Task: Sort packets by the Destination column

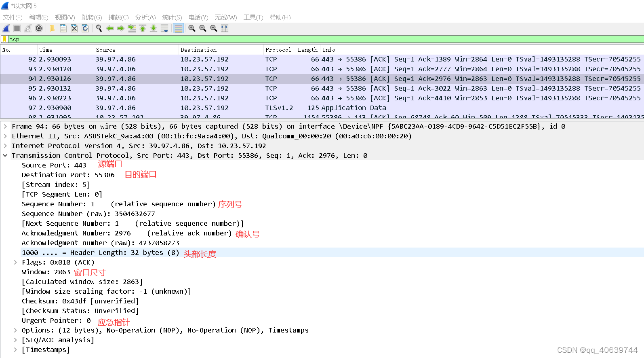Action: (221, 50)
